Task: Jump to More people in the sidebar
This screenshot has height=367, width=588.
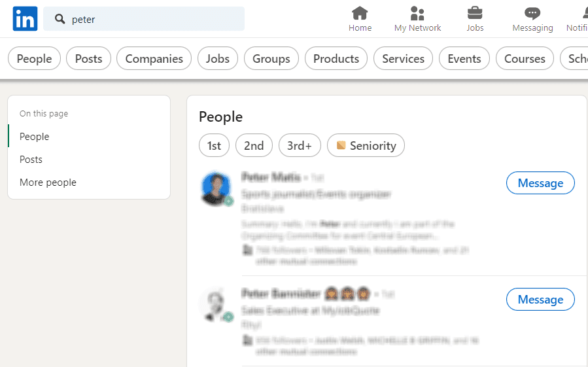Action: pyautogui.click(x=48, y=183)
